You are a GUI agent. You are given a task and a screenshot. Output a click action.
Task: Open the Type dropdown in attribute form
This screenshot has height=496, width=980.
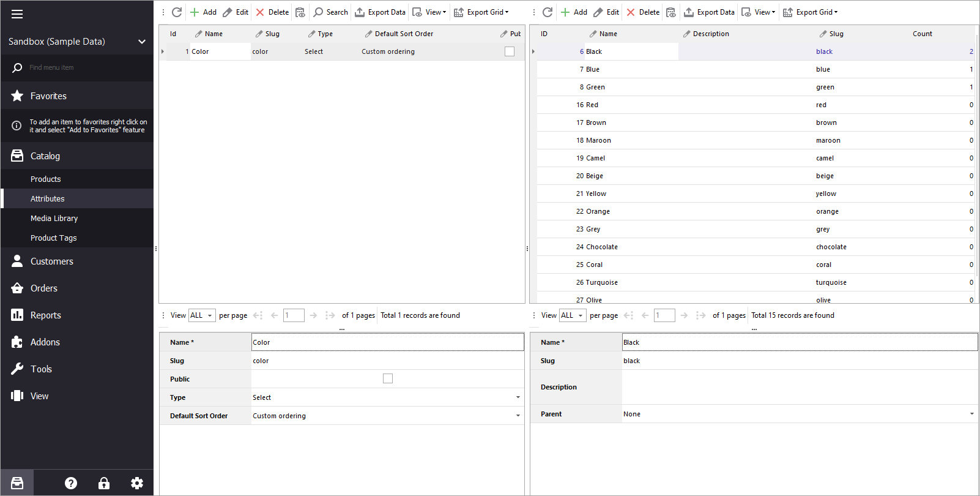(518, 397)
